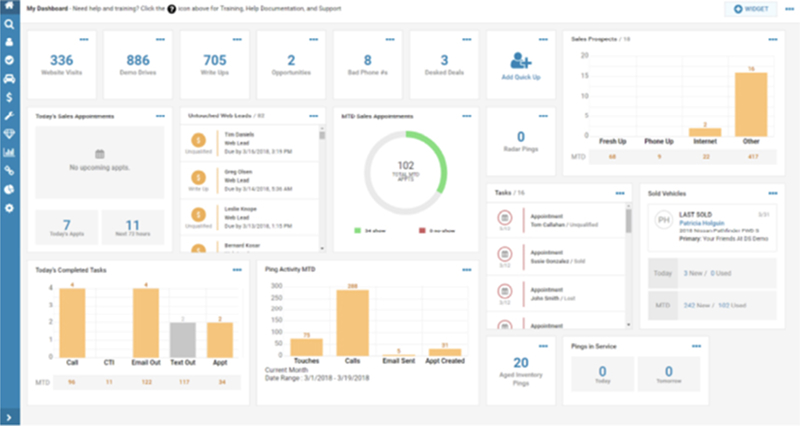The height and width of the screenshot is (426, 800).
Task: Click the calendar icon above No upcoming appts
Action: tap(100, 154)
